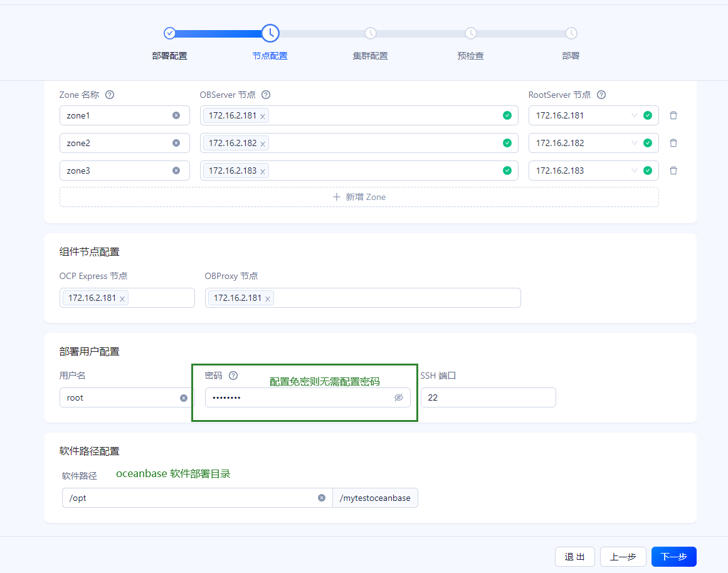Remove 172.16.2.181 tag from zone1 OBServer

pyautogui.click(x=263, y=117)
